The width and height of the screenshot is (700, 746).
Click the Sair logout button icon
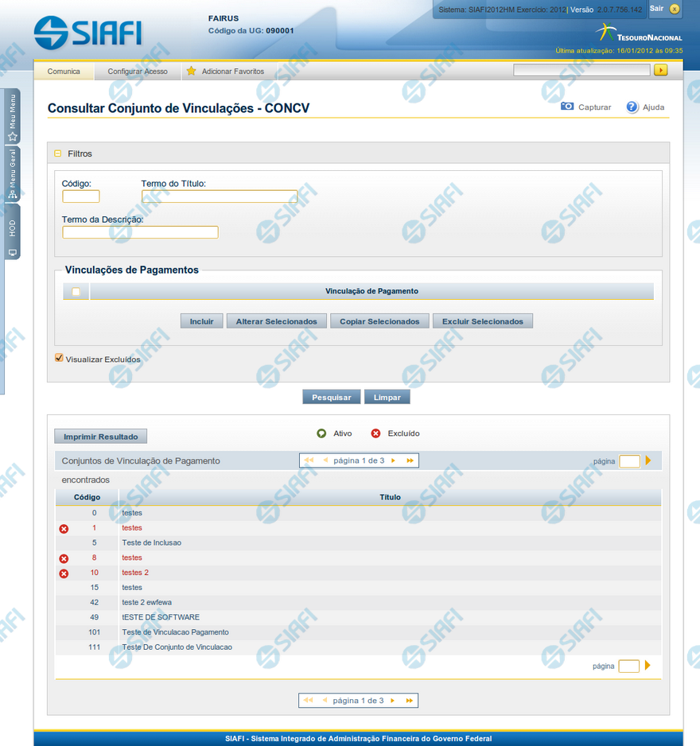(675, 9)
